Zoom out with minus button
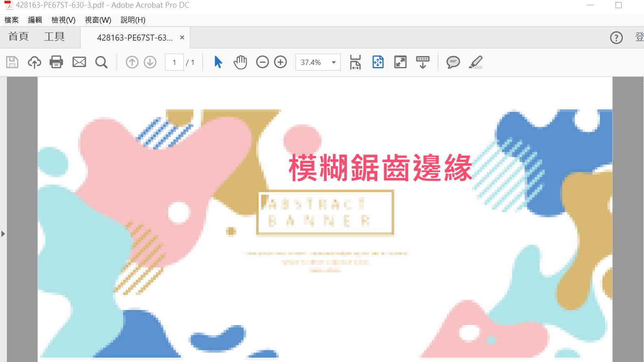644x362 pixels. coord(263,62)
